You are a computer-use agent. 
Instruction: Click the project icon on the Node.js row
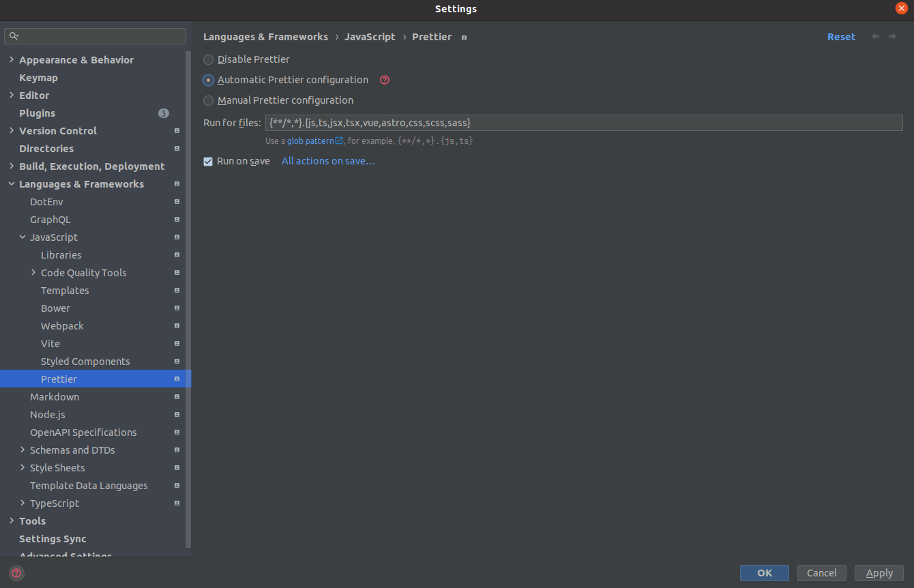[177, 415]
